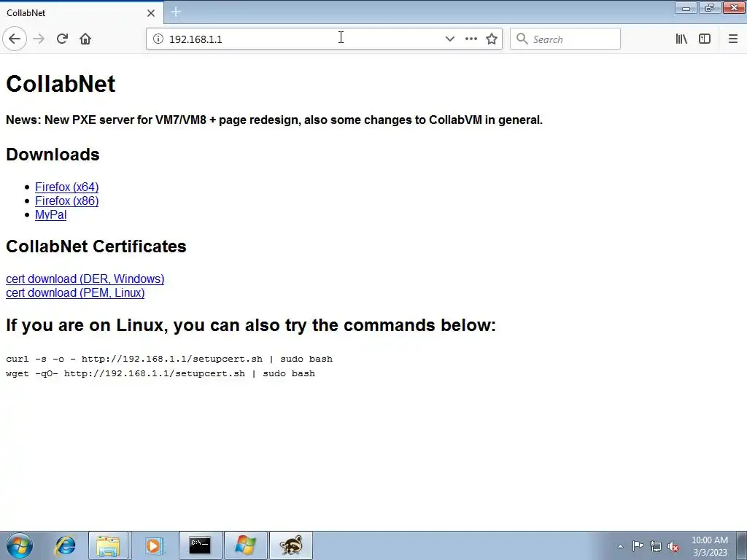Show site information icon in address bar
Image resolution: width=747 pixels, height=560 pixels.
(158, 39)
